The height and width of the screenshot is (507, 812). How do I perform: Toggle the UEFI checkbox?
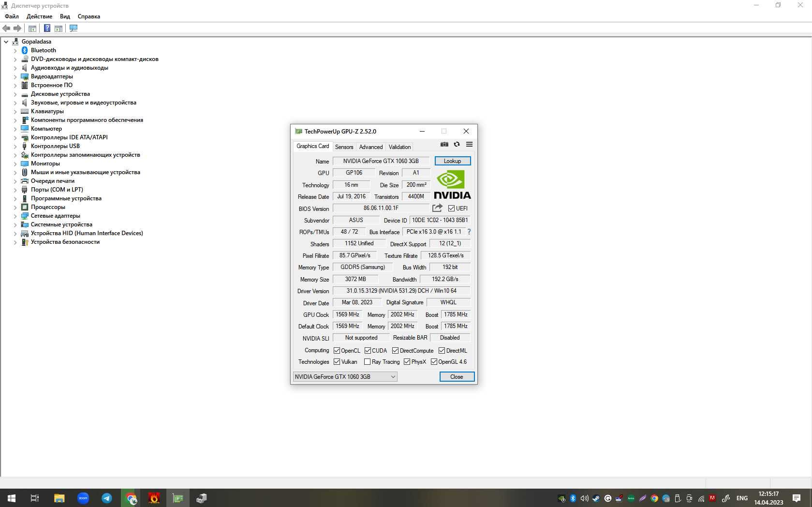[451, 209]
